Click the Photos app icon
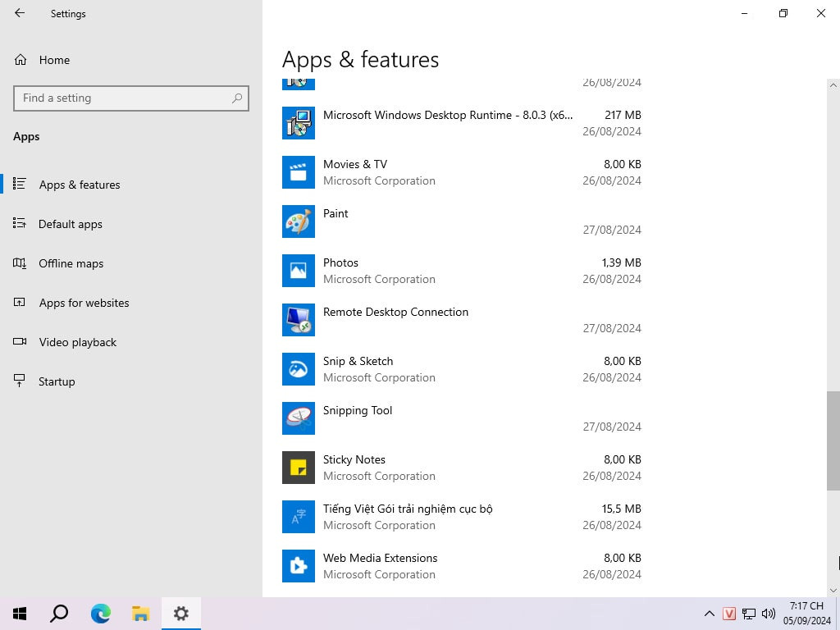The height and width of the screenshot is (630, 840). (x=298, y=271)
